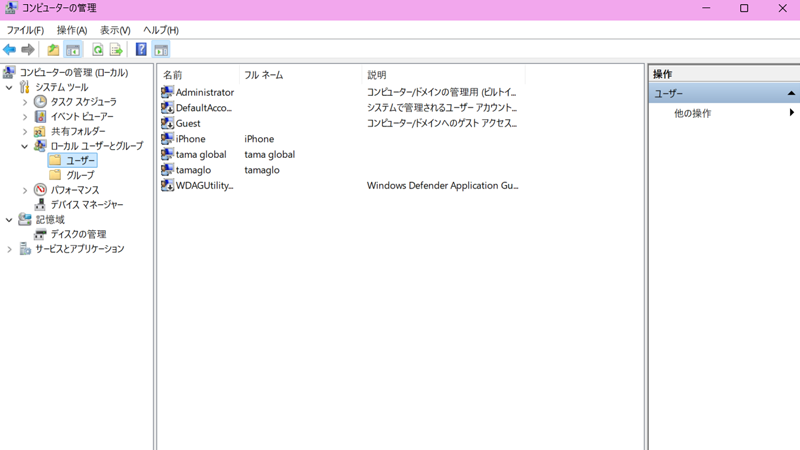Open the View (表示) menu
Image resolution: width=800 pixels, height=450 pixels.
point(115,30)
